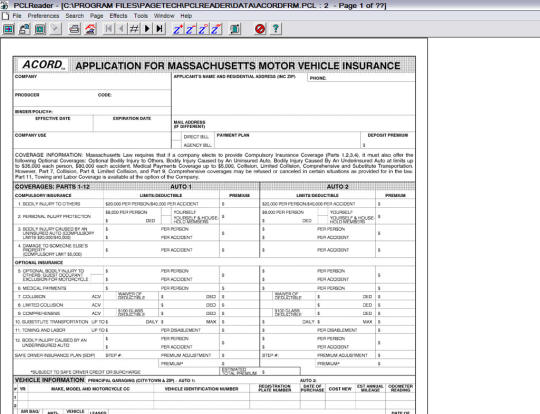The width and height of the screenshot is (540, 414).
Task: Click the ACORD logo on the form
Action: (43, 65)
